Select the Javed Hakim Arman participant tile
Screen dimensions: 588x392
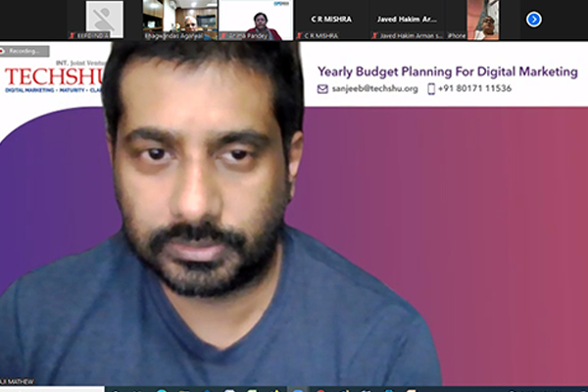click(408, 20)
